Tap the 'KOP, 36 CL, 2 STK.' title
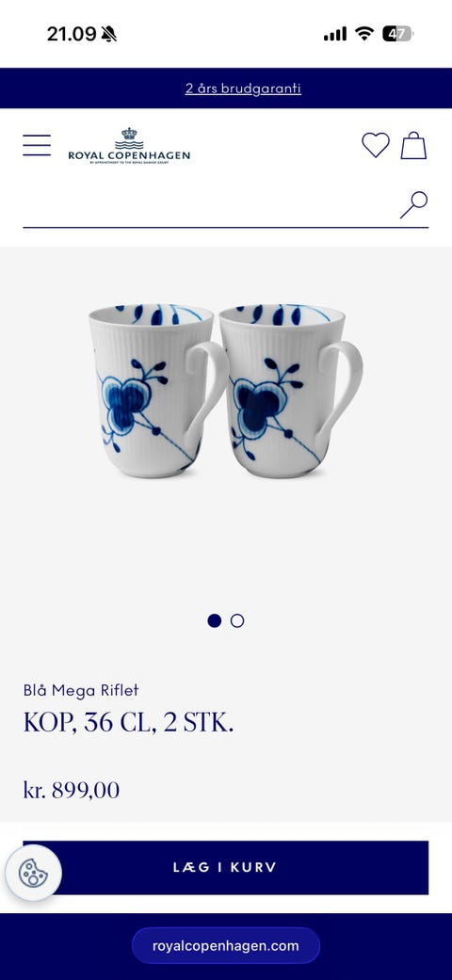 tap(129, 722)
